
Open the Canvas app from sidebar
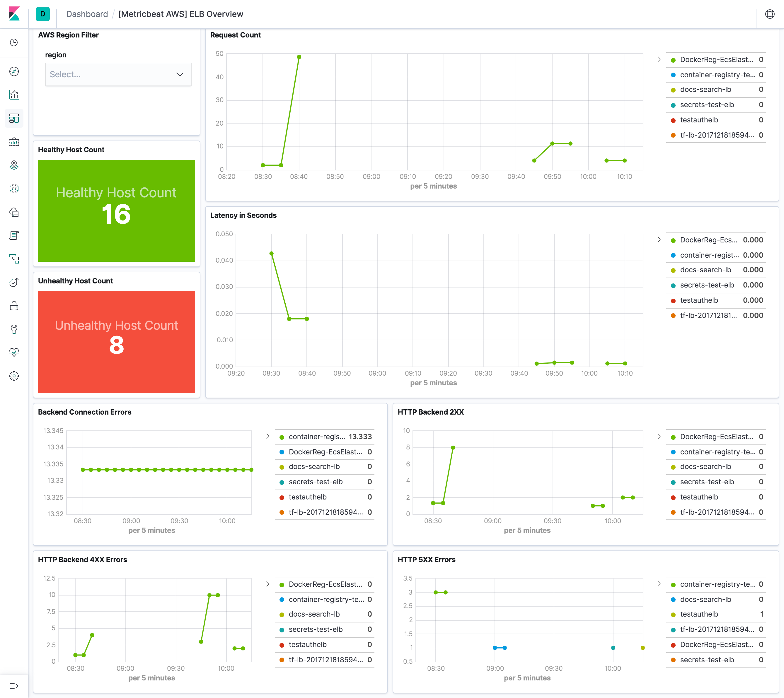(14, 142)
